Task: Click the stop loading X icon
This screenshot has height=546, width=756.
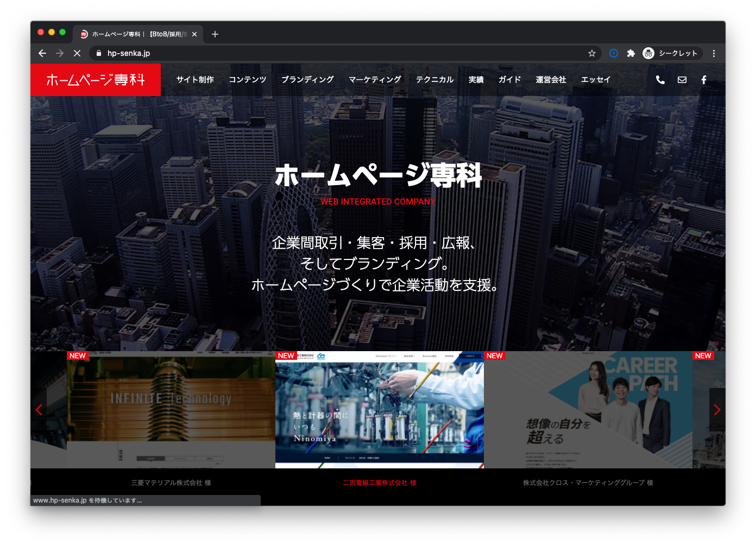Action: click(x=77, y=53)
